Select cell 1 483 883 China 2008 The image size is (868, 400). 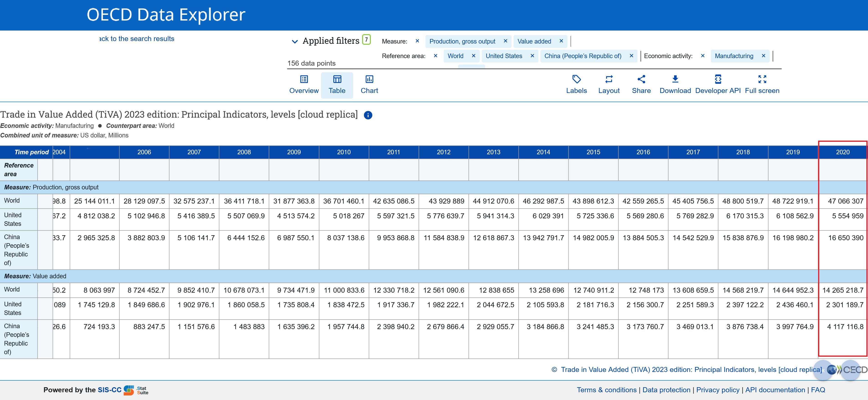(244, 339)
